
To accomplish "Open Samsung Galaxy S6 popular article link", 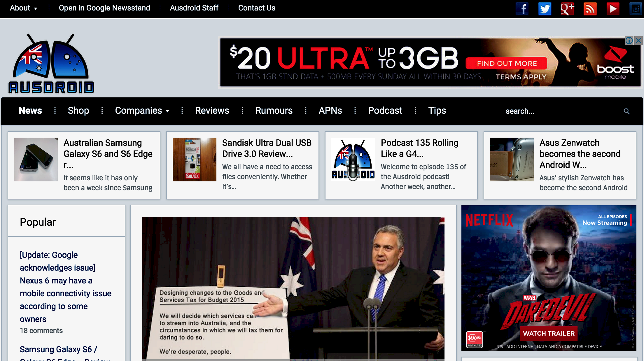I will 65,353.
